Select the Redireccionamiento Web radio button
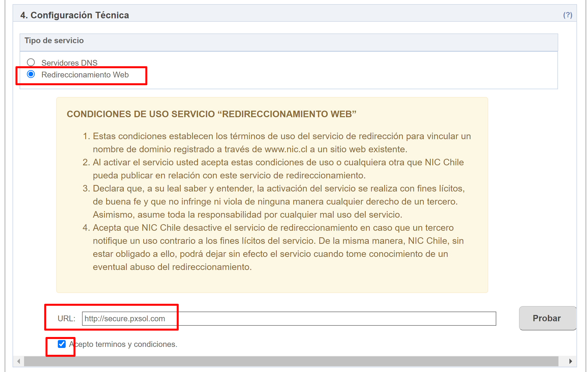 31,74
